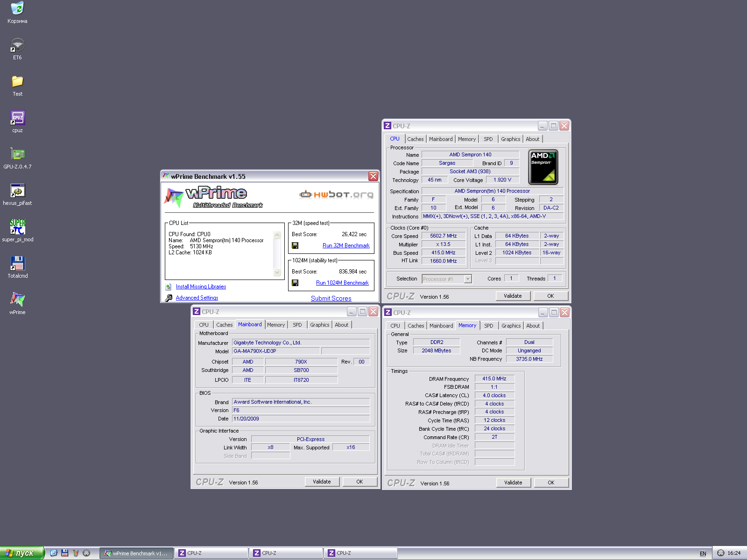Click the NB Frequency value 3735.0 MHz
This screenshot has height=560, width=747.
coord(529,359)
